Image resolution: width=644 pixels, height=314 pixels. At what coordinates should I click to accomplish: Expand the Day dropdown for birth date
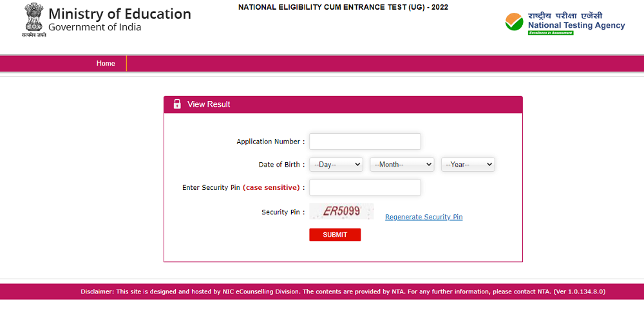coord(336,165)
